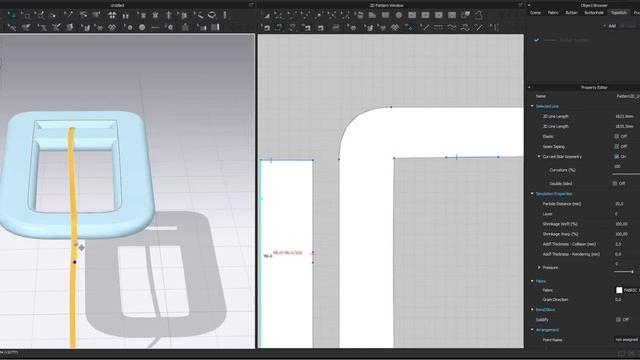Click the two vertical bars icon in 3D toolbar

click(125, 15)
